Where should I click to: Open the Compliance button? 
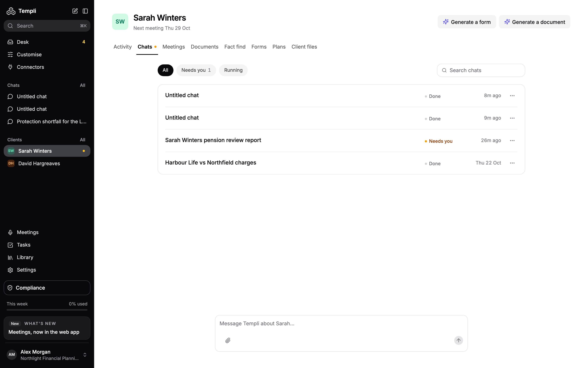[47, 288]
